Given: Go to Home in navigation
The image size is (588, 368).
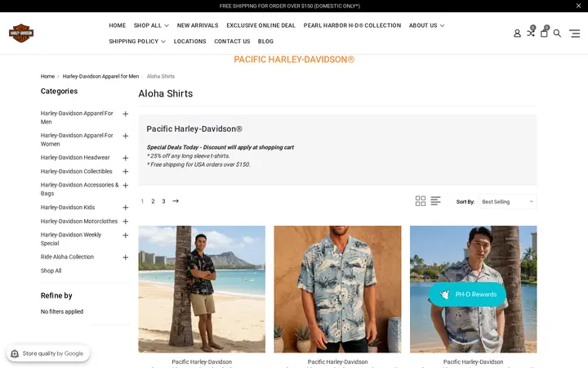Looking at the screenshot, I should click(x=118, y=25).
